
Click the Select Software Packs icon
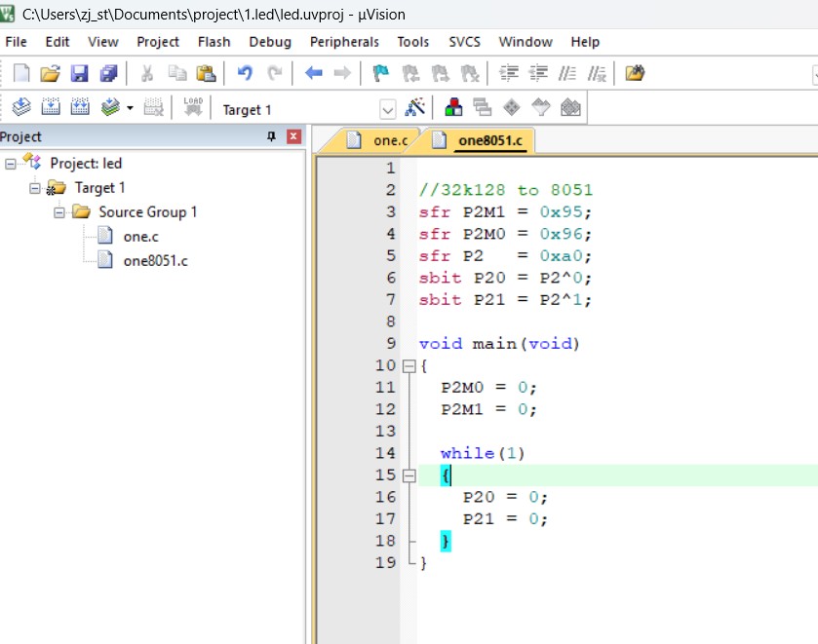(541, 107)
